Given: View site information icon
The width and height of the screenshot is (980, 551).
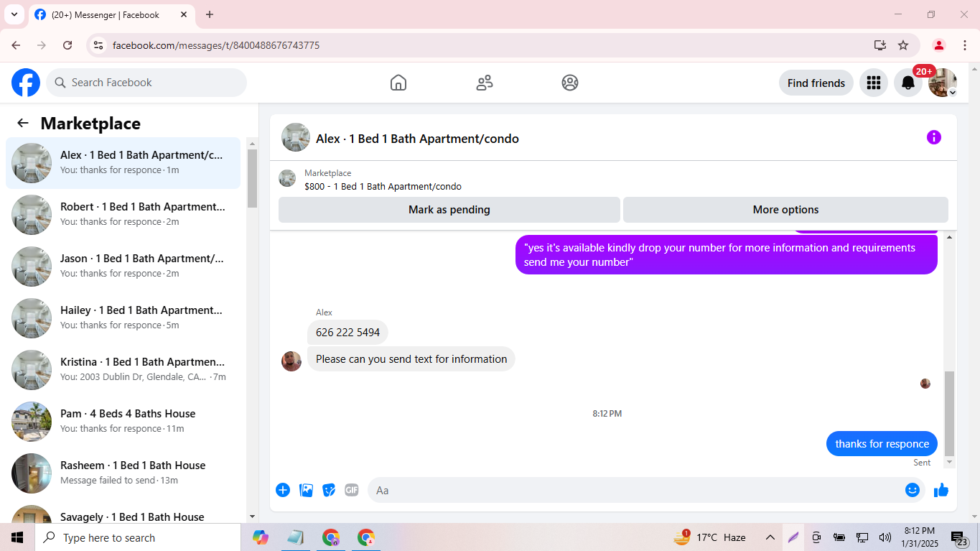Looking at the screenshot, I should click(x=99, y=45).
